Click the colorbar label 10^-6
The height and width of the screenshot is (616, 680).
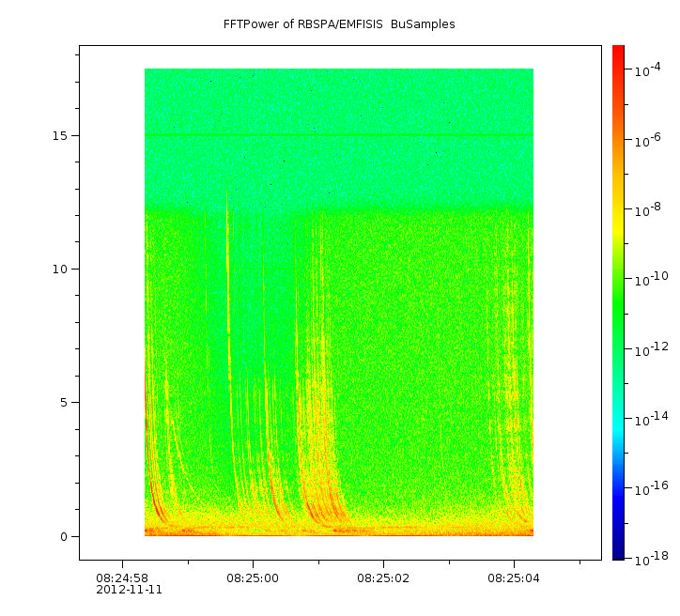tap(648, 140)
